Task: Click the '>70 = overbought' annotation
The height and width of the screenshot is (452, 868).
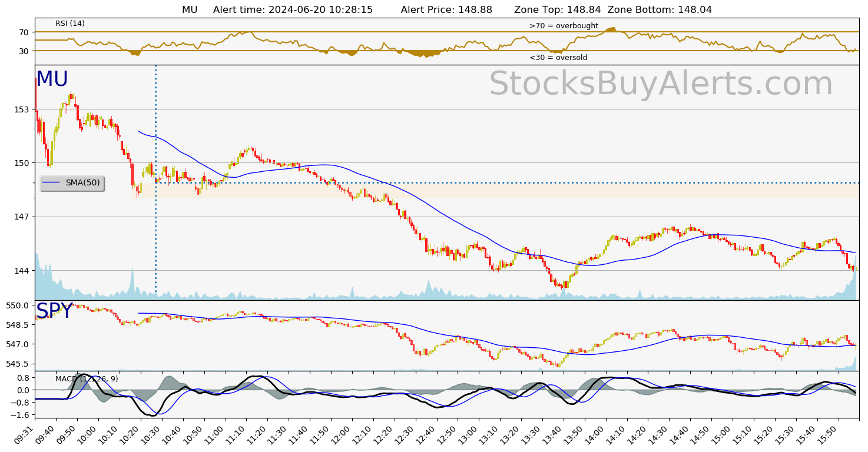Action: click(x=564, y=26)
